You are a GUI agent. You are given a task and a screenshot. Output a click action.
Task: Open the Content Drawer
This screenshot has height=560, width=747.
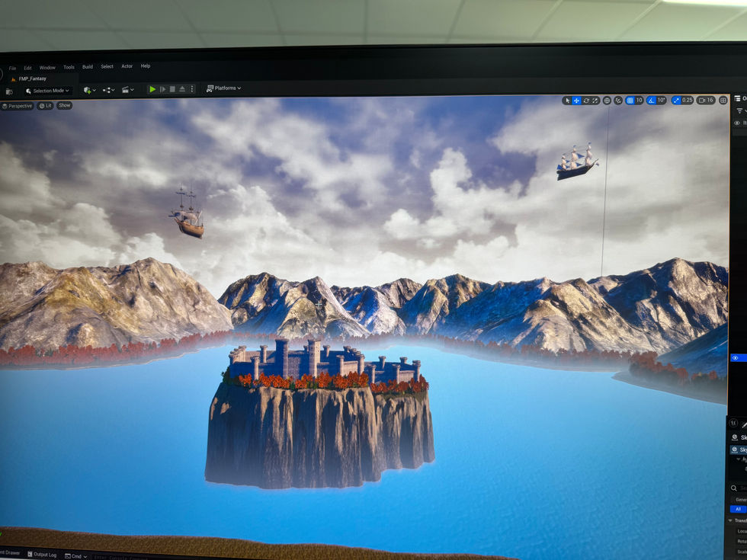[10, 552]
